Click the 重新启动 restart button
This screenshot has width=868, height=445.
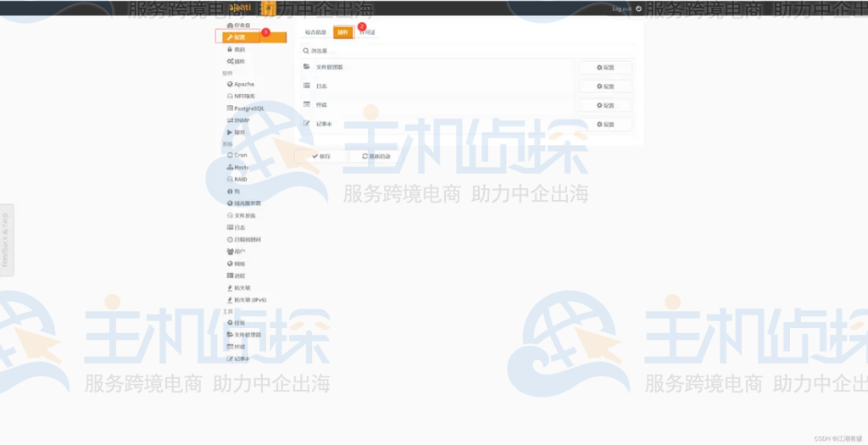pyautogui.click(x=376, y=156)
